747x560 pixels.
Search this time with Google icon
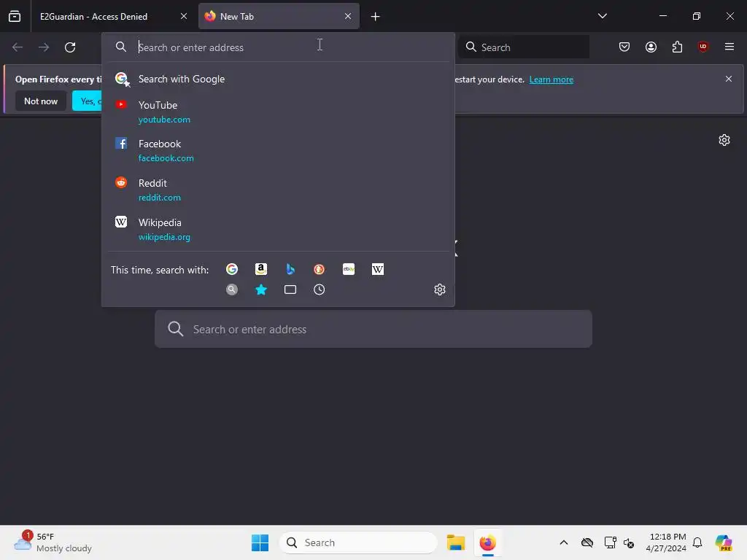pos(232,270)
